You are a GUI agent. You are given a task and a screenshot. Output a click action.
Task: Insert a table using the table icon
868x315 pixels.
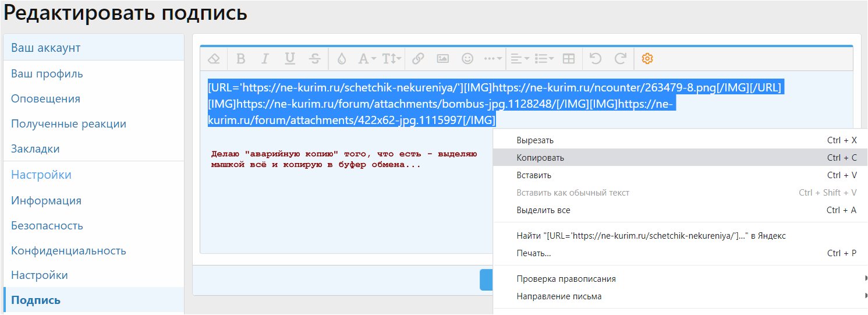569,59
